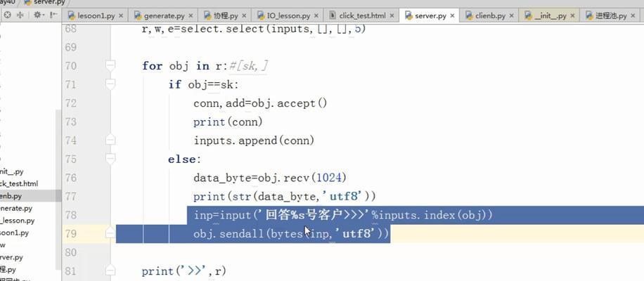Click line number 76 in the gutter
This screenshot has height=281, width=644.
pyautogui.click(x=70, y=178)
